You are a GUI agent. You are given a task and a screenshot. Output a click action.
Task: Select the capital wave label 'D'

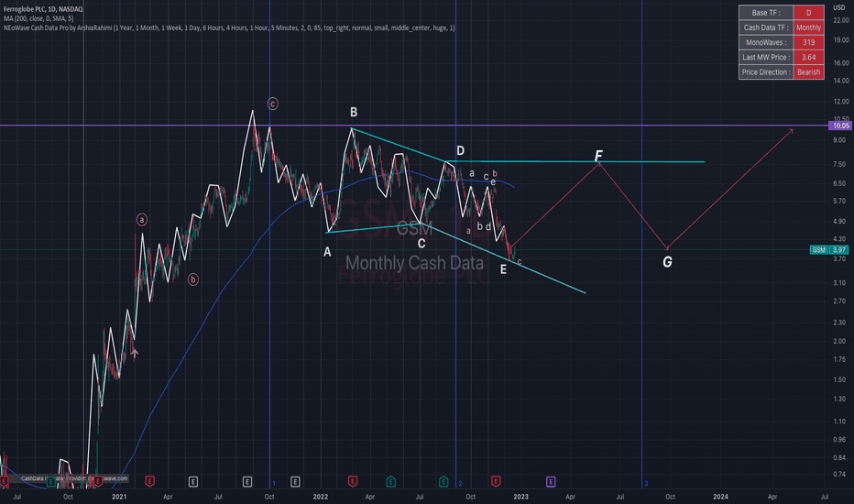[460, 151]
